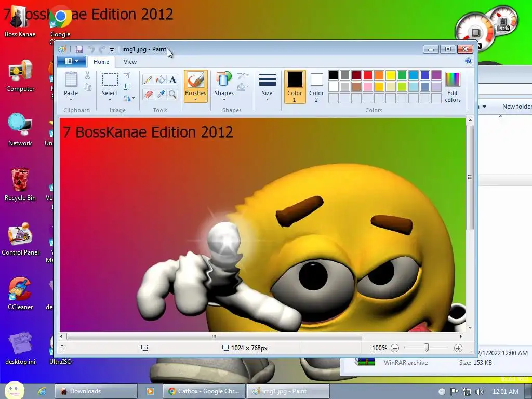Switch to the View ribbon tab
This screenshot has height=399, width=532.
(x=130, y=62)
